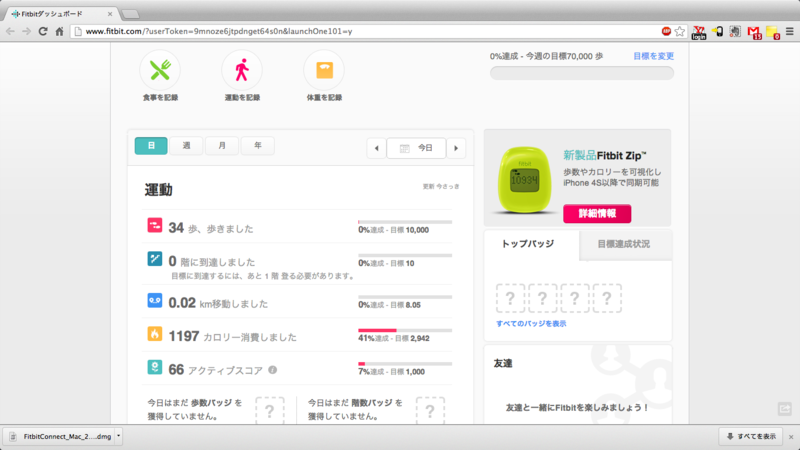The image size is (800, 450).
Task: Open the Gmail checker extension icon
Action: [754, 33]
